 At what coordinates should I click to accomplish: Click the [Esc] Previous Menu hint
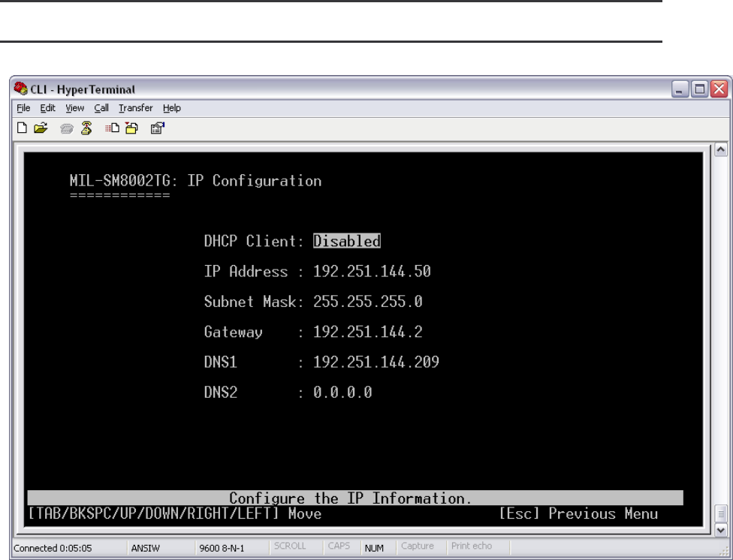pos(579,513)
